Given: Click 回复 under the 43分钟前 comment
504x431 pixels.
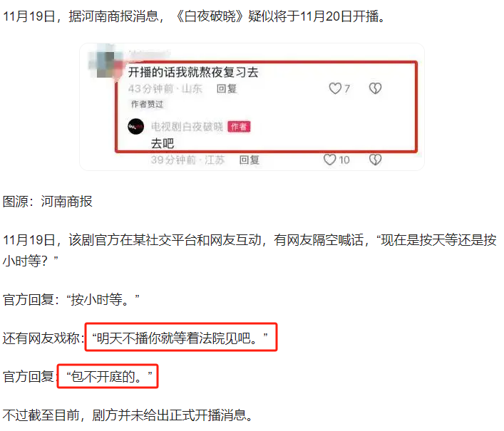Looking at the screenshot, I should [x=227, y=88].
